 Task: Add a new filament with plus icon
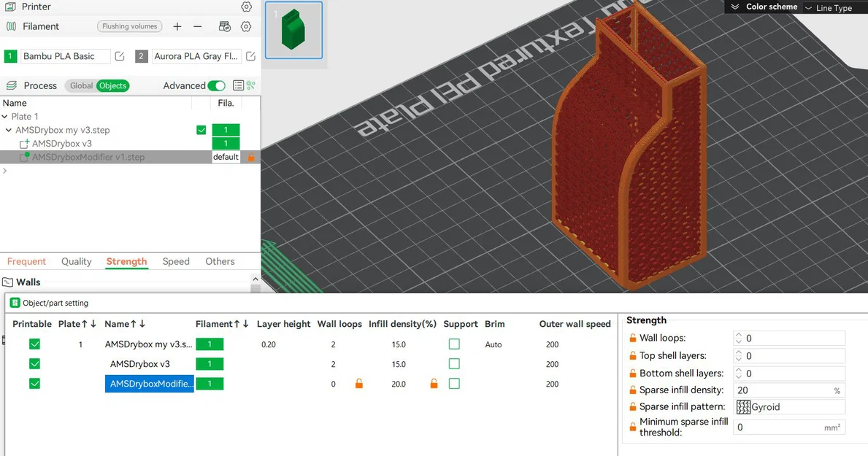click(177, 26)
